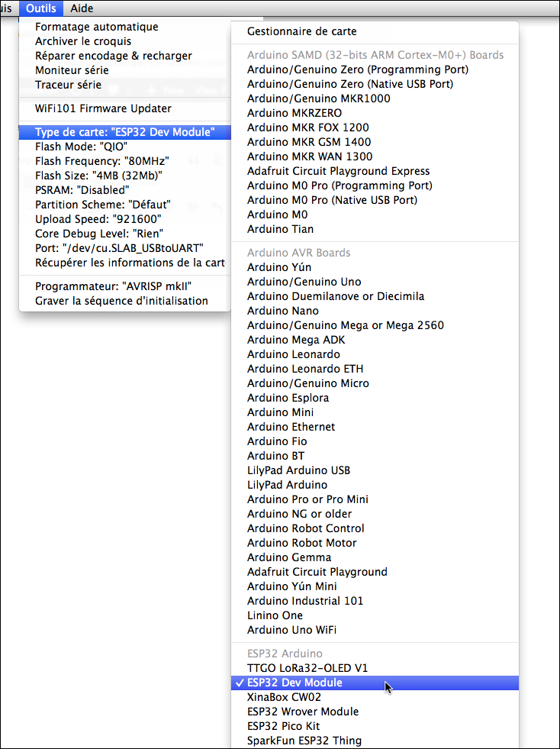The width and height of the screenshot is (560, 749).
Task: Expand Flash Size "4MB (32Mb)" option
Action: (x=124, y=176)
